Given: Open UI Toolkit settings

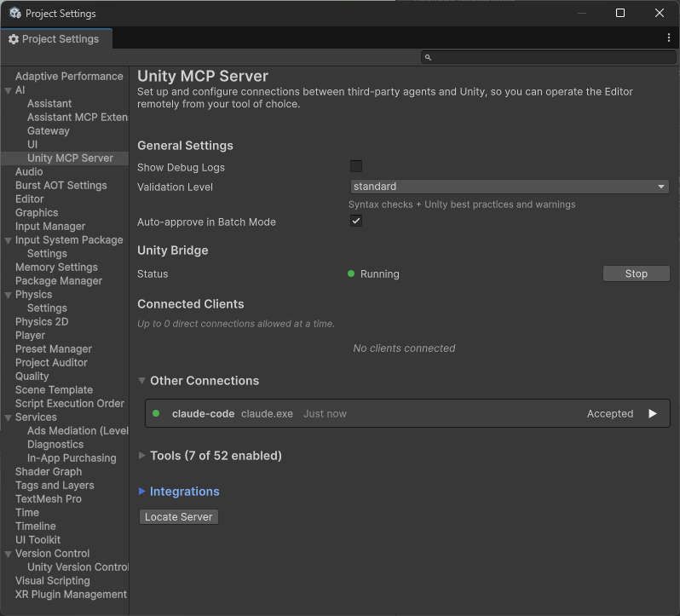Looking at the screenshot, I should tap(37, 540).
